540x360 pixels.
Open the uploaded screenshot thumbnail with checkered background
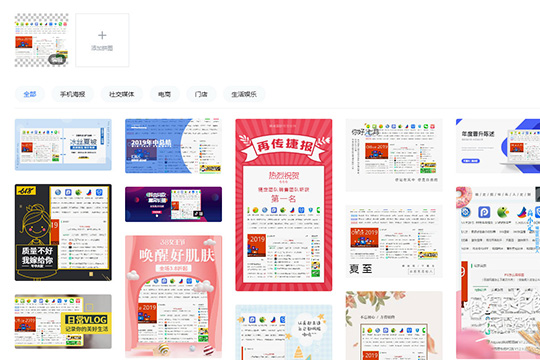click(x=41, y=40)
